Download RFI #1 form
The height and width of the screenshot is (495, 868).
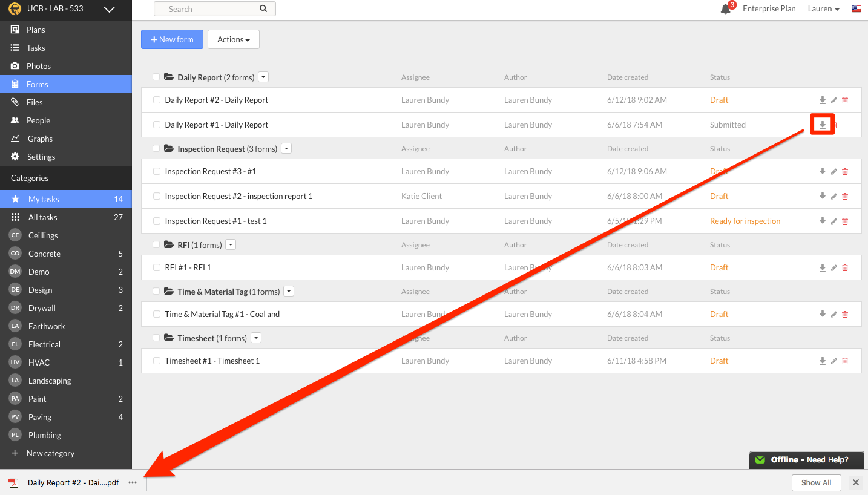coord(823,268)
